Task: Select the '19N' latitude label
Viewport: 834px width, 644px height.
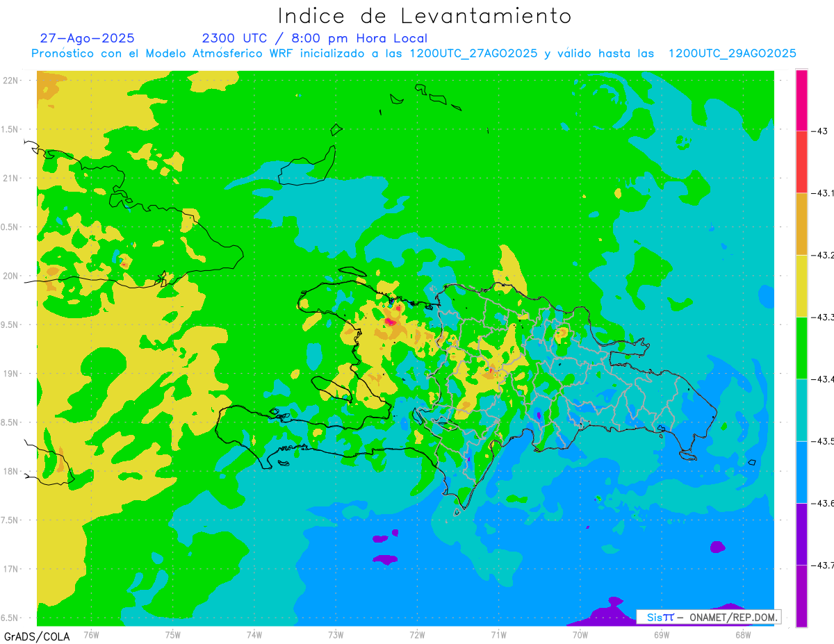Action: (10, 374)
